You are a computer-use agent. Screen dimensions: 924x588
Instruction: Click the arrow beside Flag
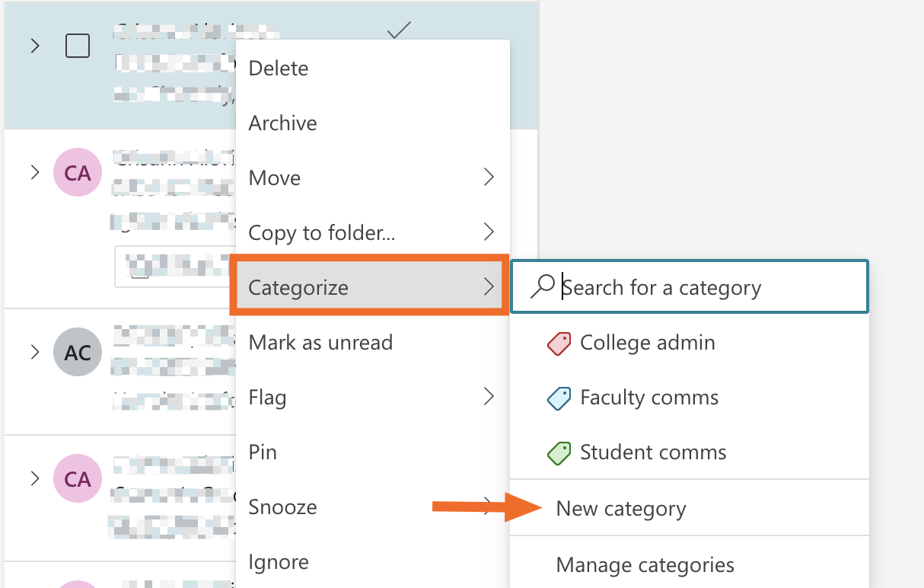pos(489,396)
